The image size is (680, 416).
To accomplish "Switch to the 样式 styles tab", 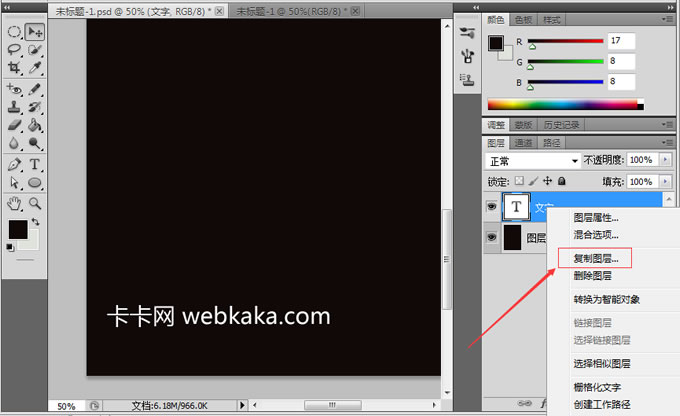I will pyautogui.click(x=551, y=20).
